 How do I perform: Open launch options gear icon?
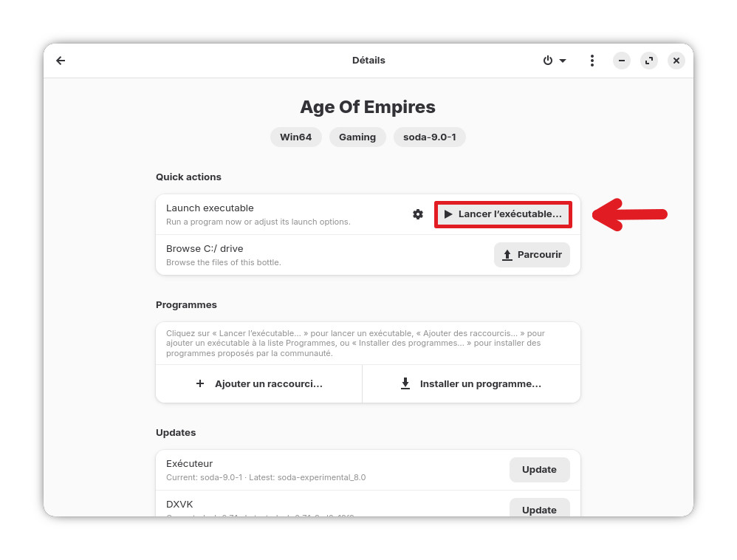(418, 214)
